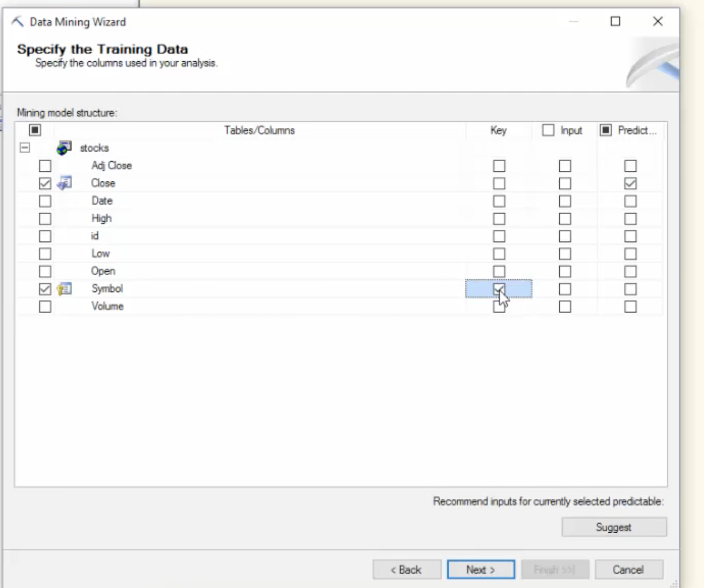Image resolution: width=704 pixels, height=588 pixels.
Task: Set Low as Input column
Action: [x=565, y=254]
